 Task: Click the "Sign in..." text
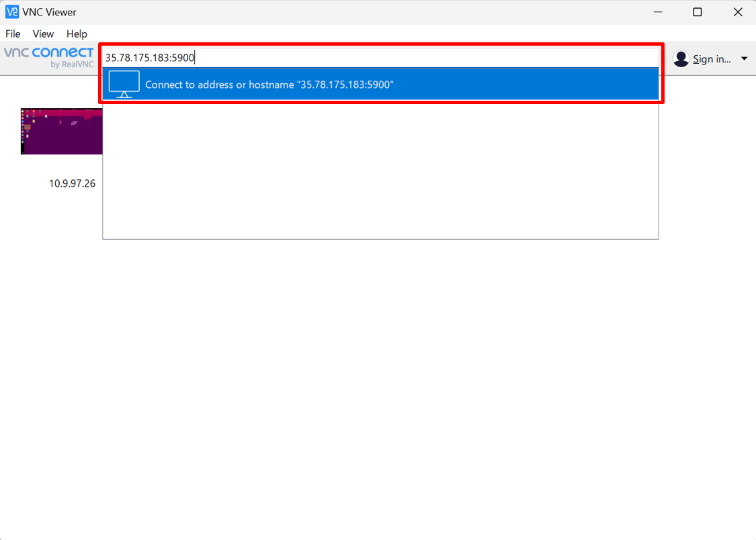click(x=712, y=59)
